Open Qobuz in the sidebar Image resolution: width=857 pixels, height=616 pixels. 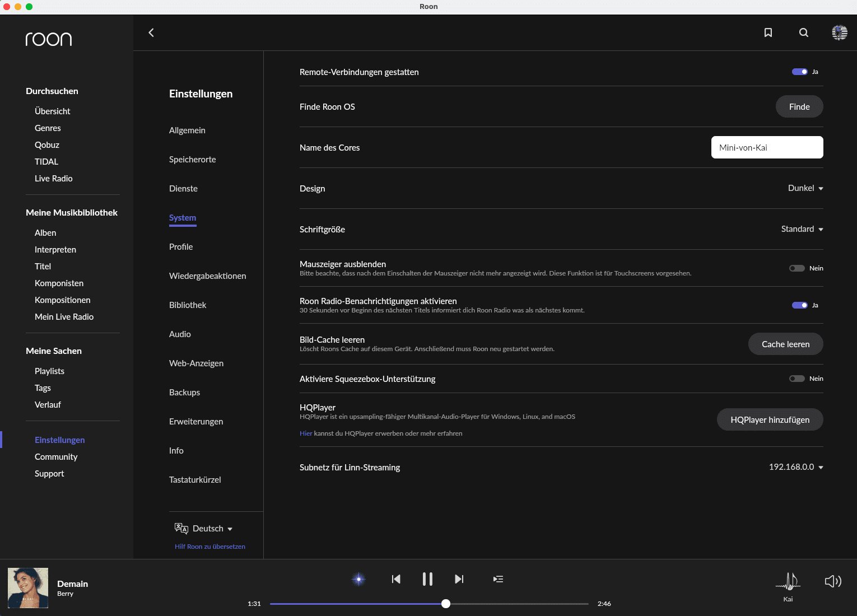pyautogui.click(x=47, y=145)
